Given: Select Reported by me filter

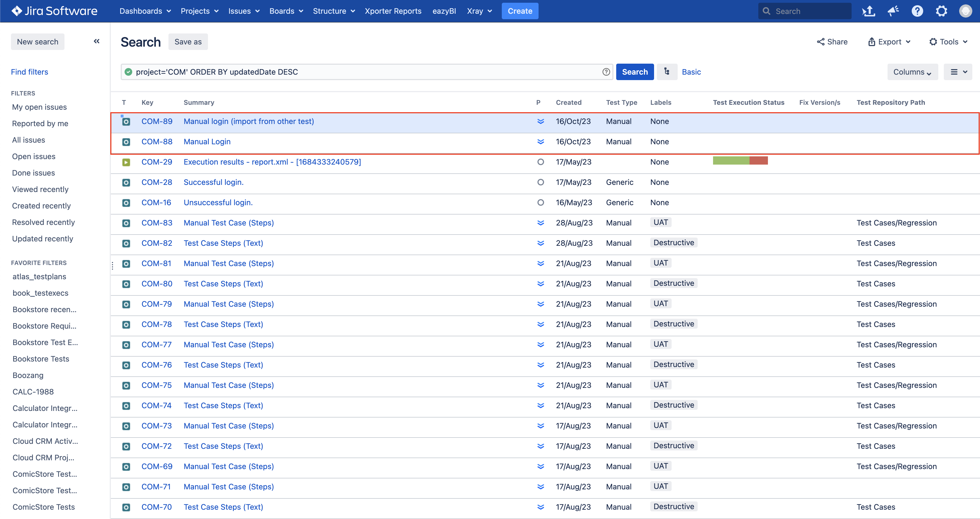Looking at the screenshot, I should (40, 123).
